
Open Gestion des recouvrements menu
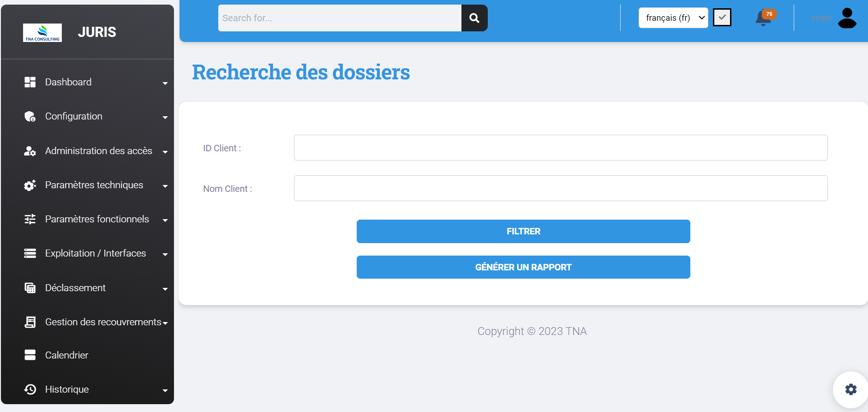[x=103, y=322]
